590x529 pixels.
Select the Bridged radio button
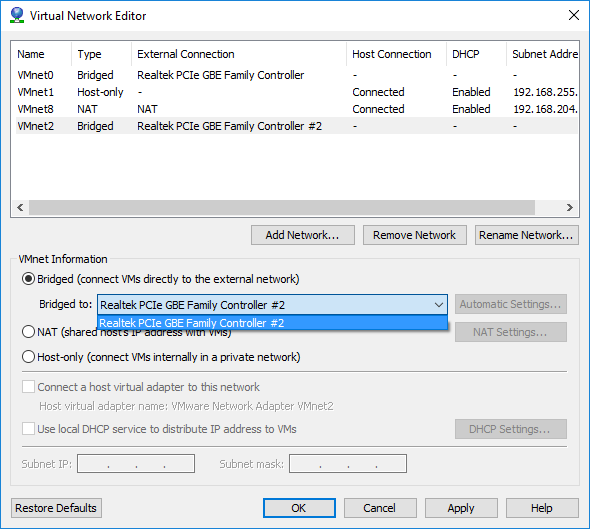tap(29, 279)
